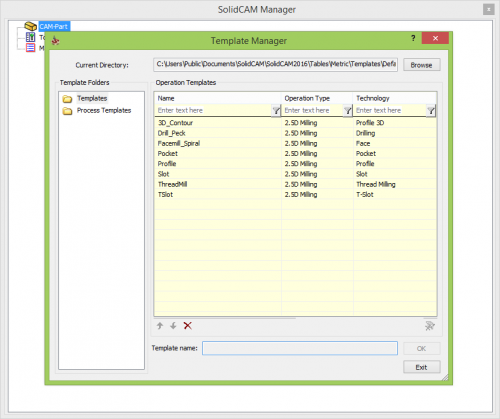Click the Drilling technology cell
Image resolution: width=500 pixels, height=419 pixels.
pyautogui.click(x=365, y=133)
